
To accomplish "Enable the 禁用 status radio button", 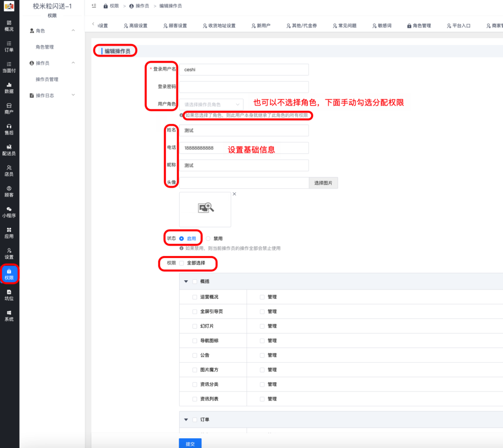I will (x=207, y=237).
